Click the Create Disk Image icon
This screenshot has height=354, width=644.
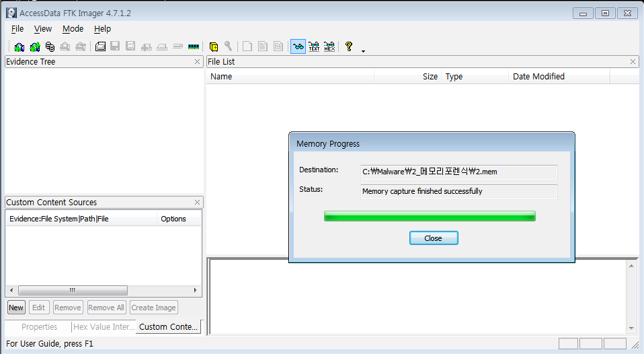tap(100, 46)
